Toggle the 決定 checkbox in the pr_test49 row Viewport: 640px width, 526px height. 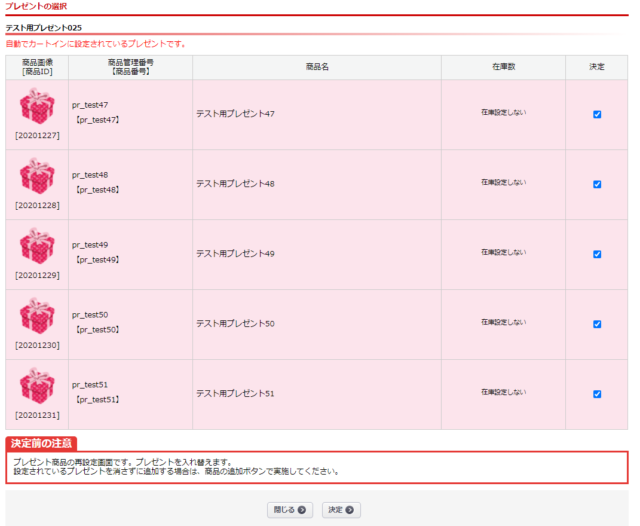(597, 254)
